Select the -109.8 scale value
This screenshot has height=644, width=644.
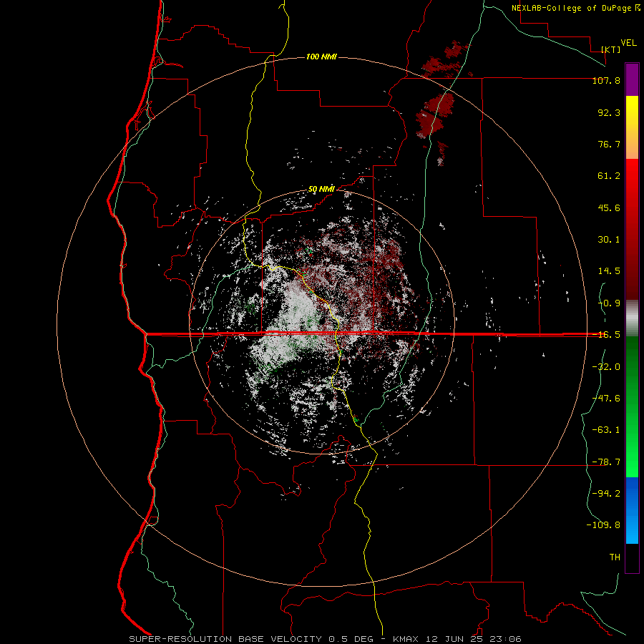[x=603, y=525]
